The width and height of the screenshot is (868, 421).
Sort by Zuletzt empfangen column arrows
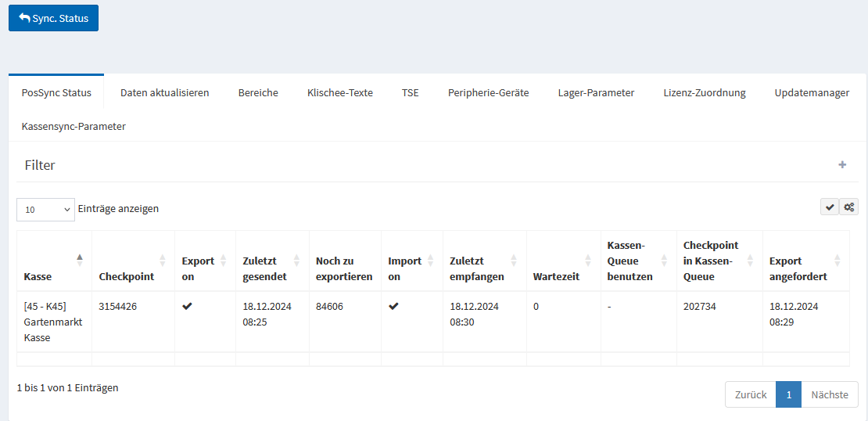coord(514,261)
